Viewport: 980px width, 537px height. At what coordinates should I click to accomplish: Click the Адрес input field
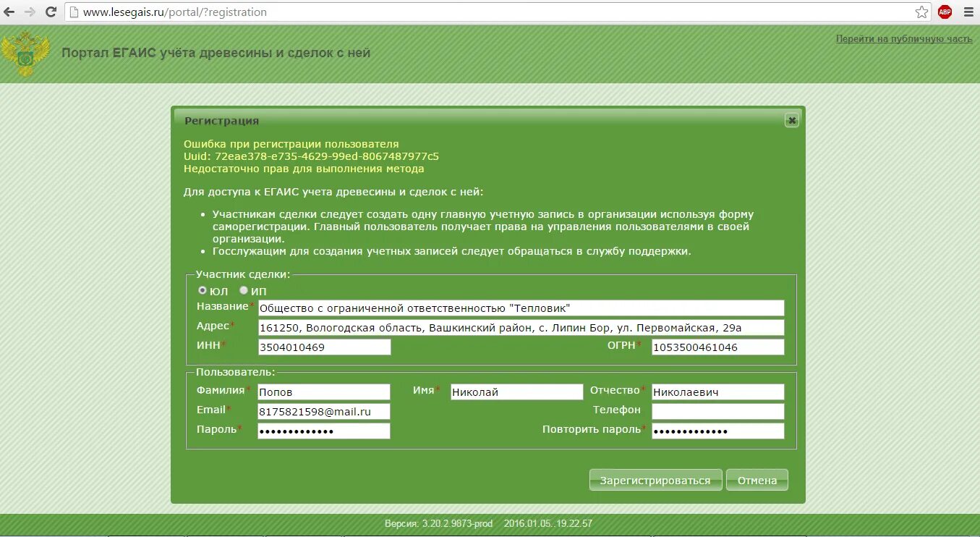coord(521,328)
